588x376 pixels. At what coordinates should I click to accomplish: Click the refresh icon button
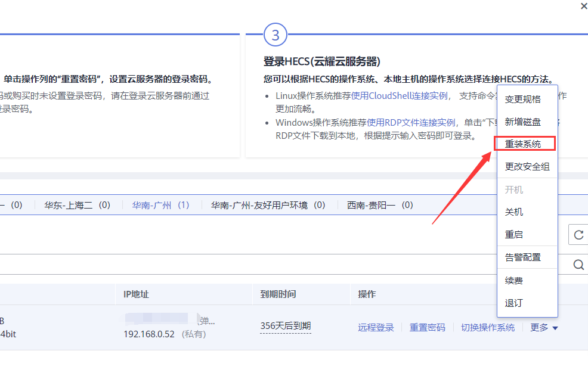click(578, 235)
